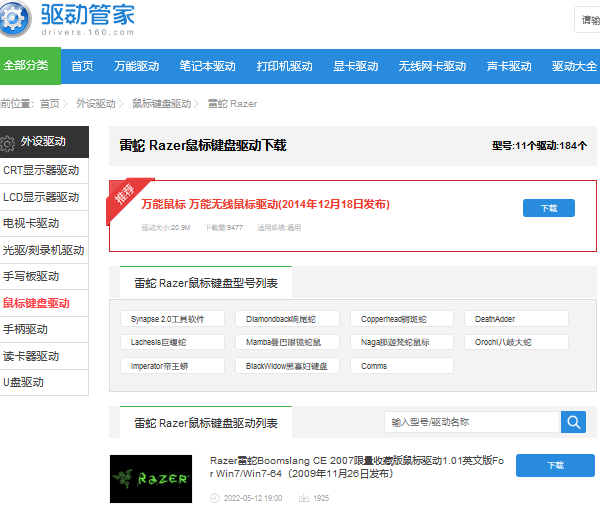
Task: Click the search input for 型号/驱动名称
Action: point(470,422)
